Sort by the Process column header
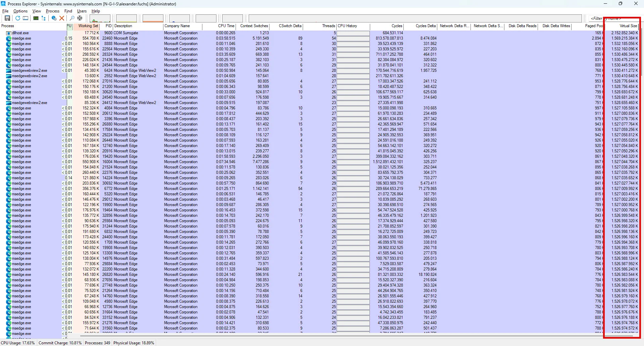This screenshot has height=346, width=644. [x=33, y=26]
